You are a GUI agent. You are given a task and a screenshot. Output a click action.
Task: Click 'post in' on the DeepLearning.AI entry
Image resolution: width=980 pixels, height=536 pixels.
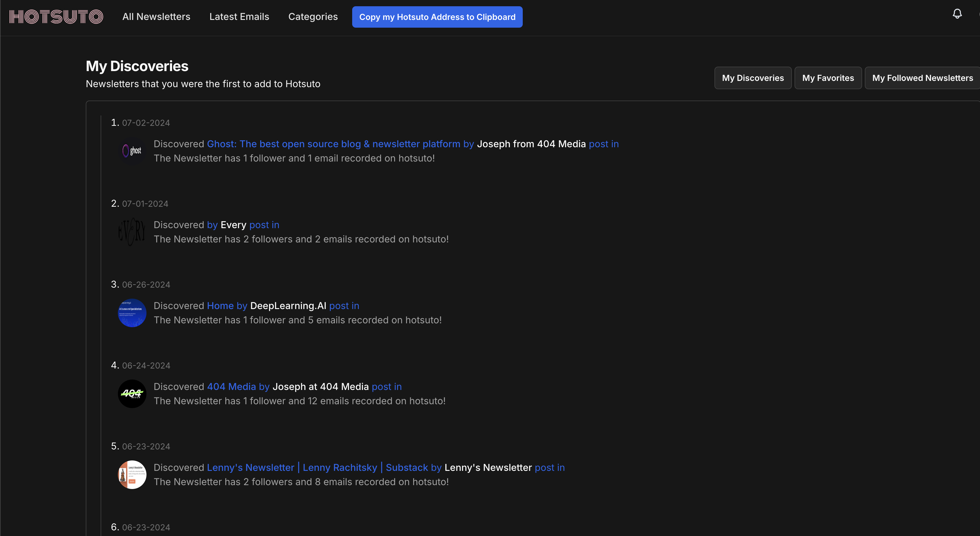[344, 306]
